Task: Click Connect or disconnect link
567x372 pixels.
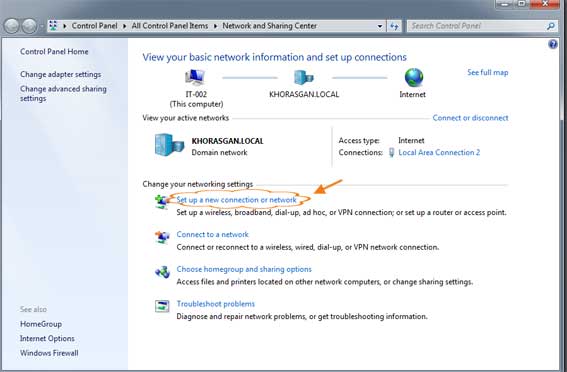Action: [470, 118]
